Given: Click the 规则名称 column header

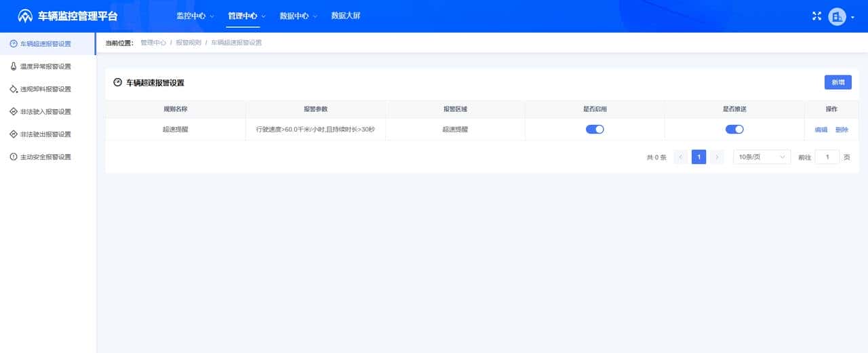Looking at the screenshot, I should click(176, 109).
